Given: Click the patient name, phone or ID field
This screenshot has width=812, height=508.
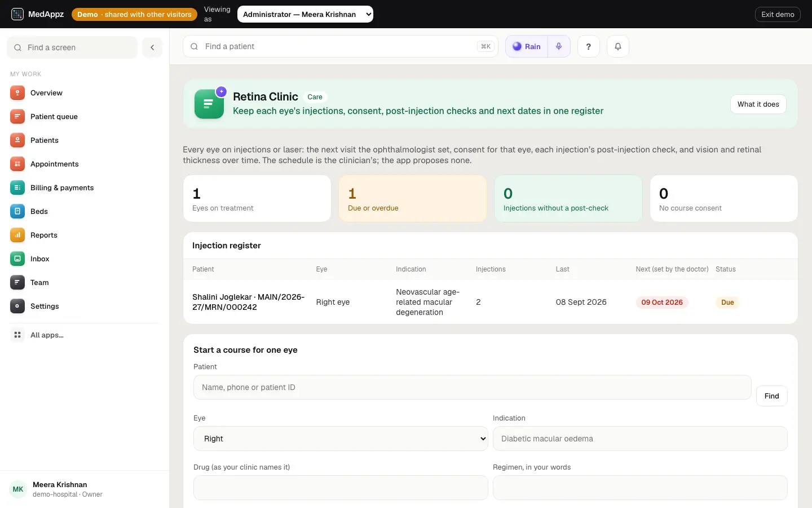Looking at the screenshot, I should 472,387.
